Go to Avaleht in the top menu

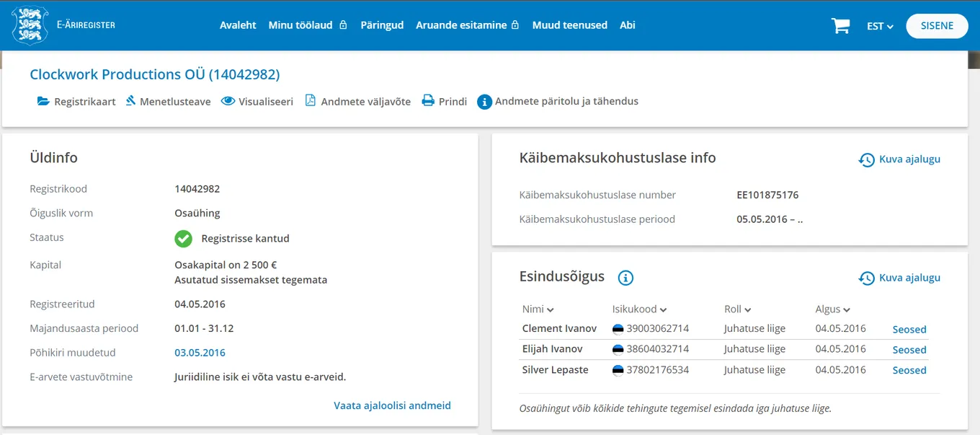coord(238,25)
